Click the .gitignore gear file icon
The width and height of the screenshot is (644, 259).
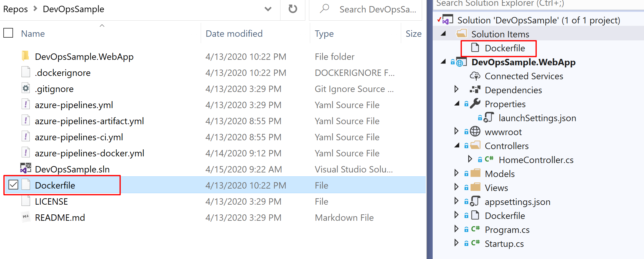(x=26, y=88)
